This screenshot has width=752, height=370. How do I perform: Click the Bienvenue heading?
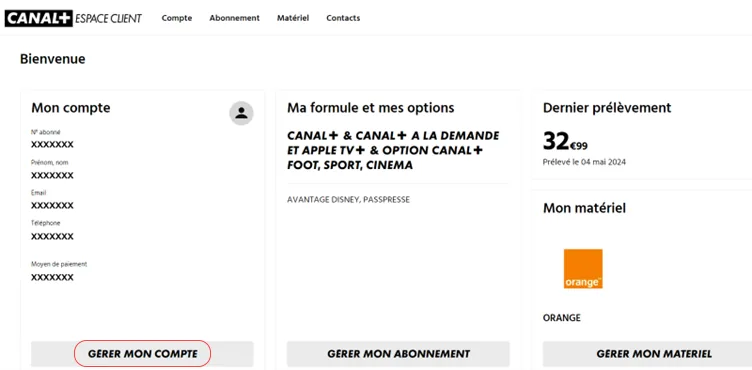pyautogui.click(x=53, y=59)
